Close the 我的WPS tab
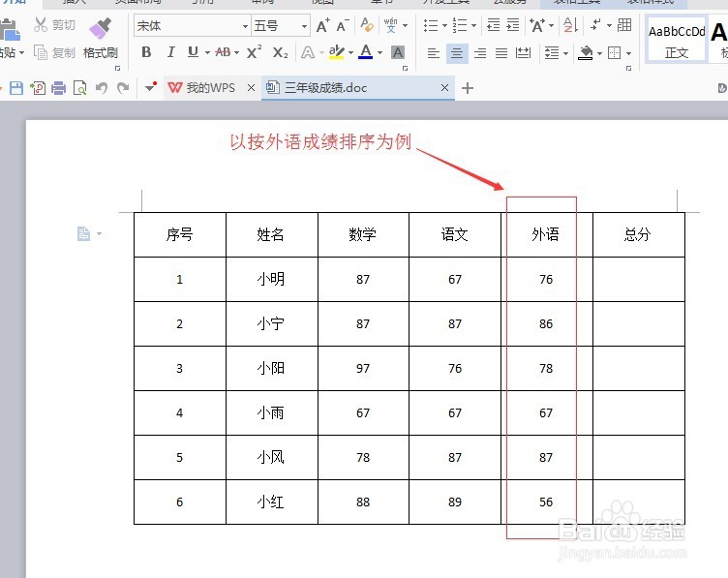Image resolution: width=728 pixels, height=578 pixels. pyautogui.click(x=251, y=88)
